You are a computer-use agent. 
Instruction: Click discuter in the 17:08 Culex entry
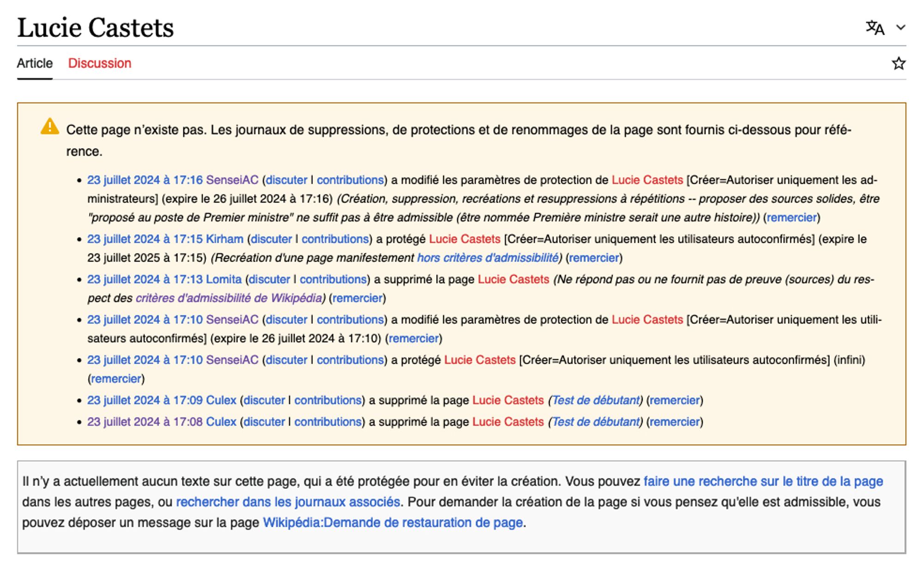pyautogui.click(x=264, y=422)
